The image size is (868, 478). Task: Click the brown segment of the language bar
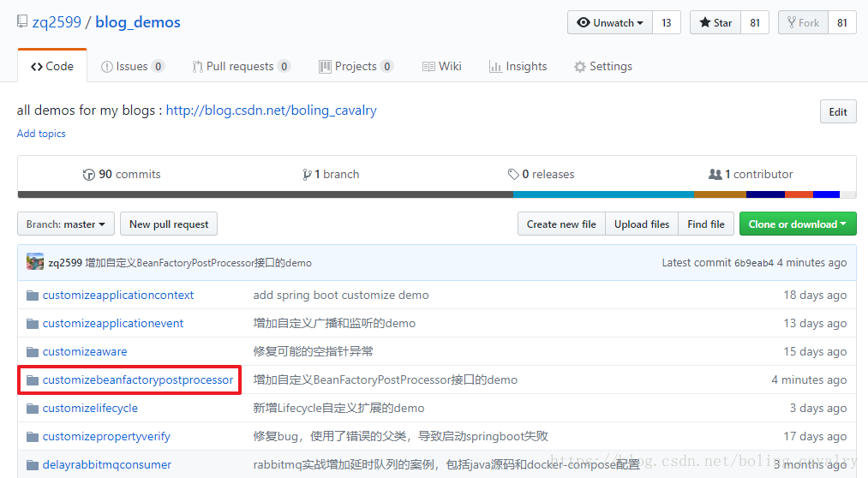pyautogui.click(x=721, y=194)
